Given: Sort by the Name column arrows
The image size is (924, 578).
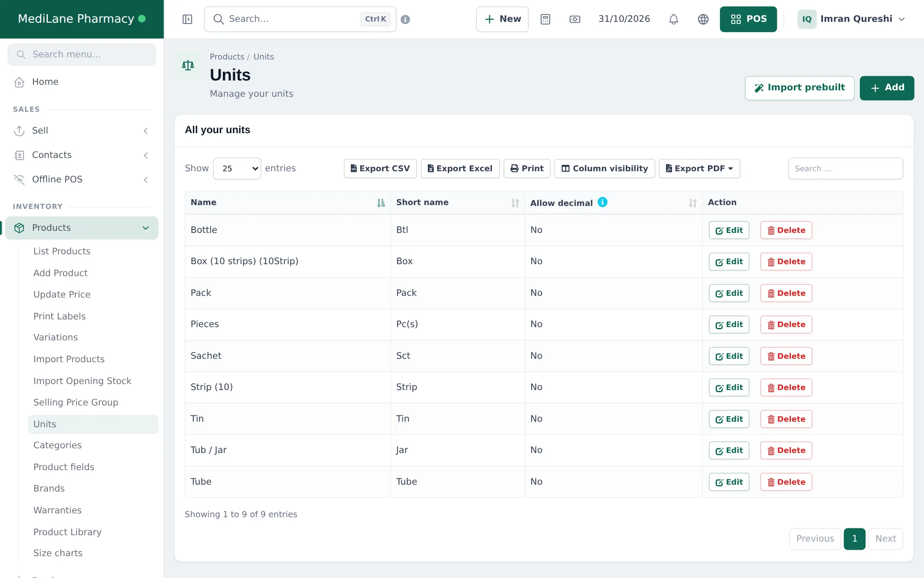Looking at the screenshot, I should [x=381, y=203].
